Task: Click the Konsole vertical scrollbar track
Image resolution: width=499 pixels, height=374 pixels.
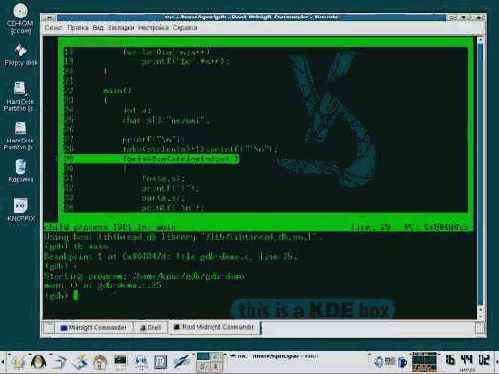Action: [x=480, y=173]
